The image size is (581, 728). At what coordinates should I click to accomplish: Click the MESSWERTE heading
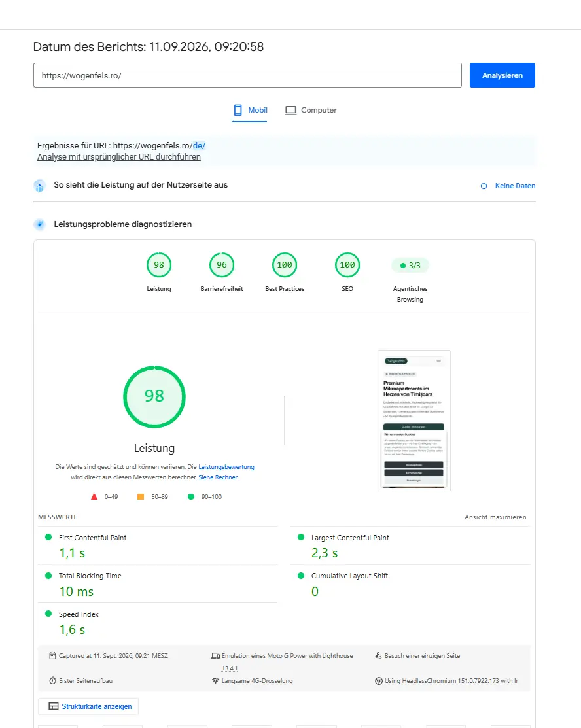[58, 517]
